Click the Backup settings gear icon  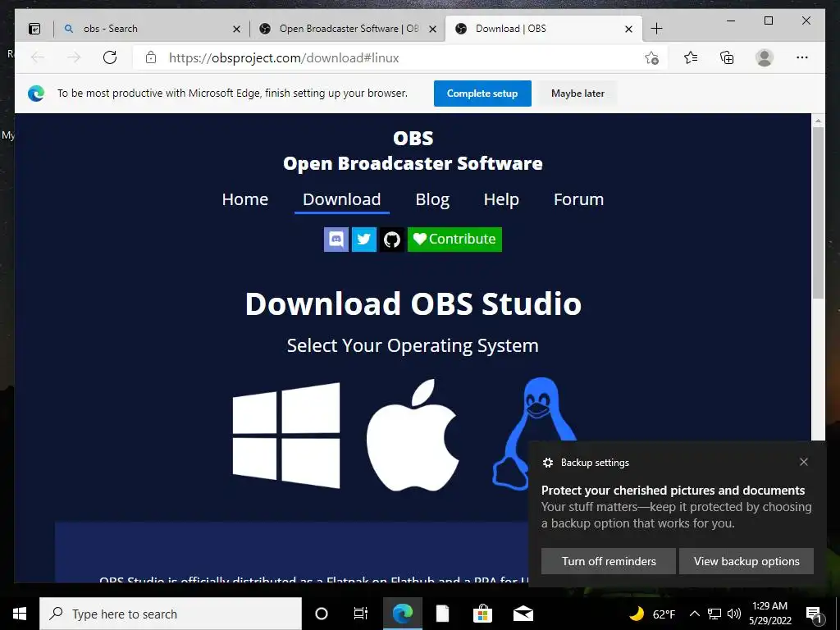(547, 463)
